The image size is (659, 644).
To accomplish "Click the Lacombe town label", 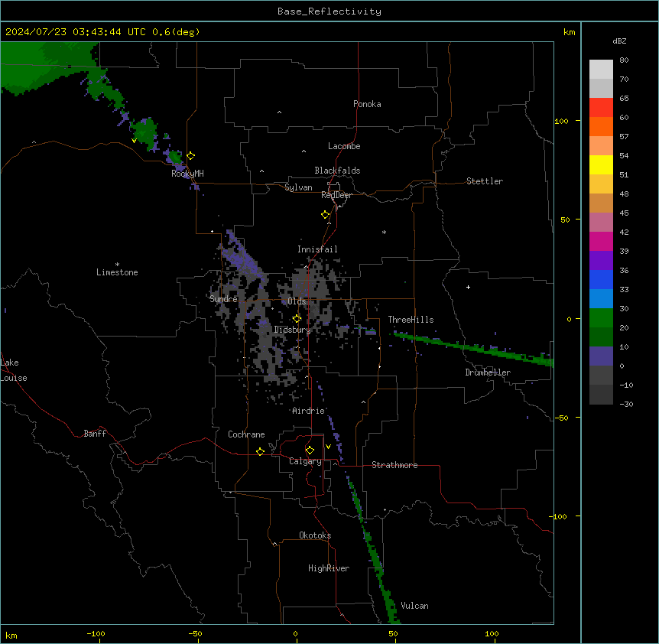I will [344, 146].
